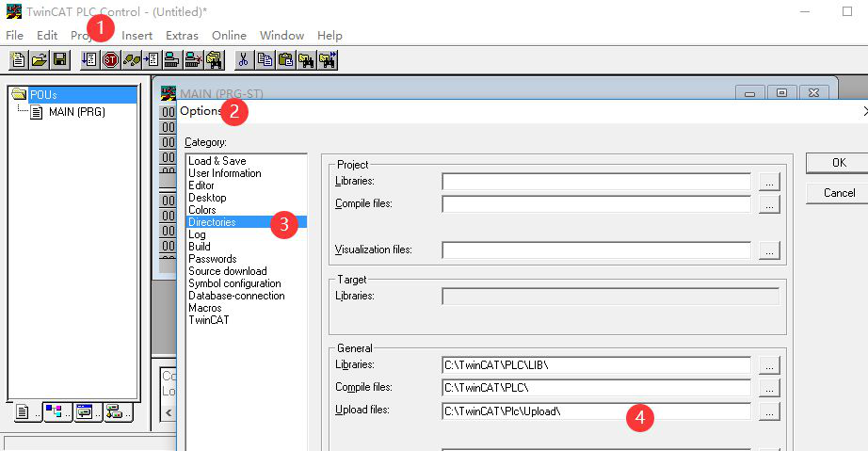This screenshot has width=868, height=451.
Task: Open the Edit menu
Action: coord(47,36)
